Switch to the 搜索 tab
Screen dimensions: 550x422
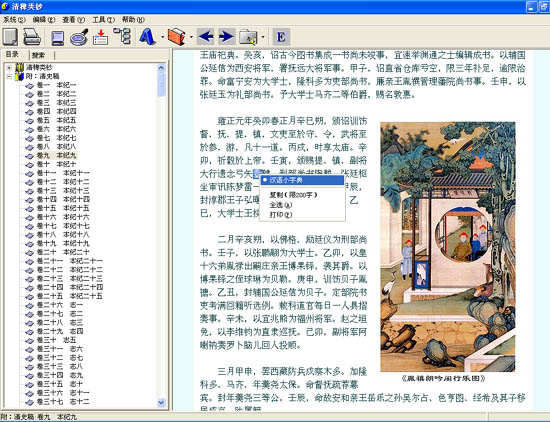(x=38, y=55)
